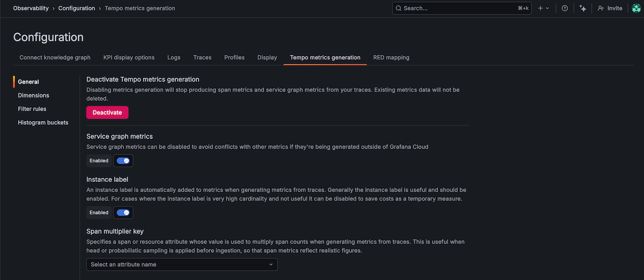Open the help question mark icon
Viewport: 644px width, 280px height.
pos(565,8)
